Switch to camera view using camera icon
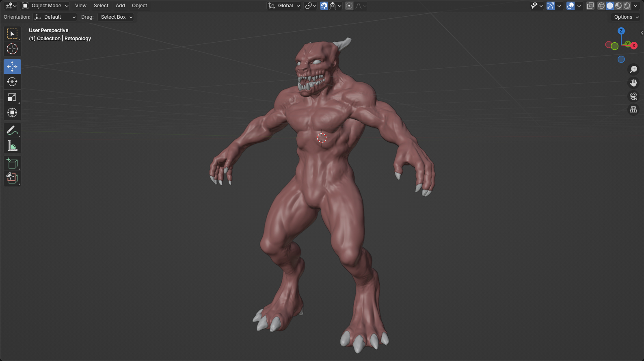Viewport: 644px width, 361px height. pos(633,96)
